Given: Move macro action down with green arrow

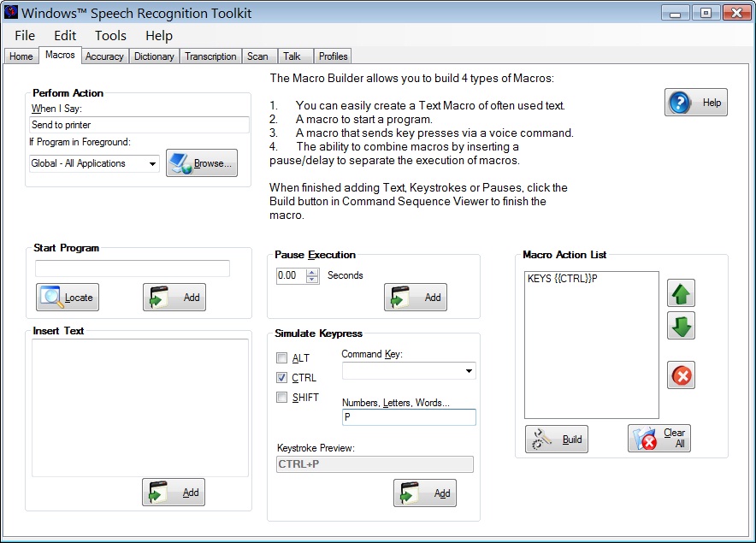Looking at the screenshot, I should coord(681,326).
